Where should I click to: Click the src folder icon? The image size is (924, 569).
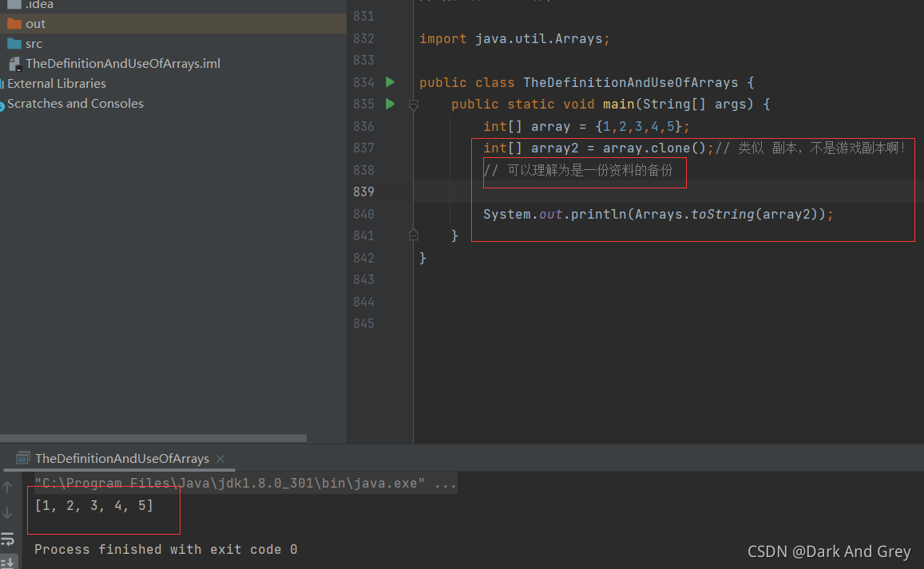pos(14,44)
